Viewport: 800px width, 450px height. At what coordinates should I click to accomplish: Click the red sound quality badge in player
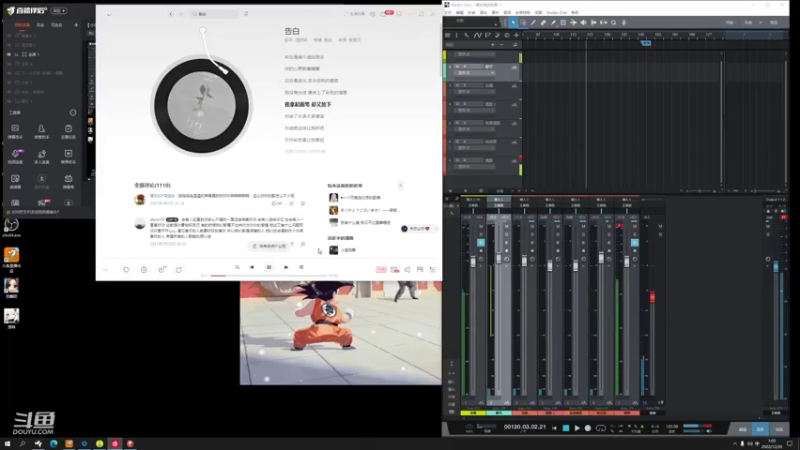[x=381, y=269]
